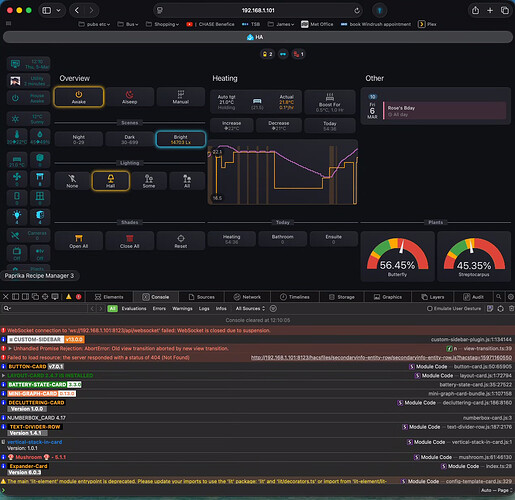Switch to the Elements tab
Image resolution: width=515 pixels, height=500 pixels.
(x=109, y=297)
